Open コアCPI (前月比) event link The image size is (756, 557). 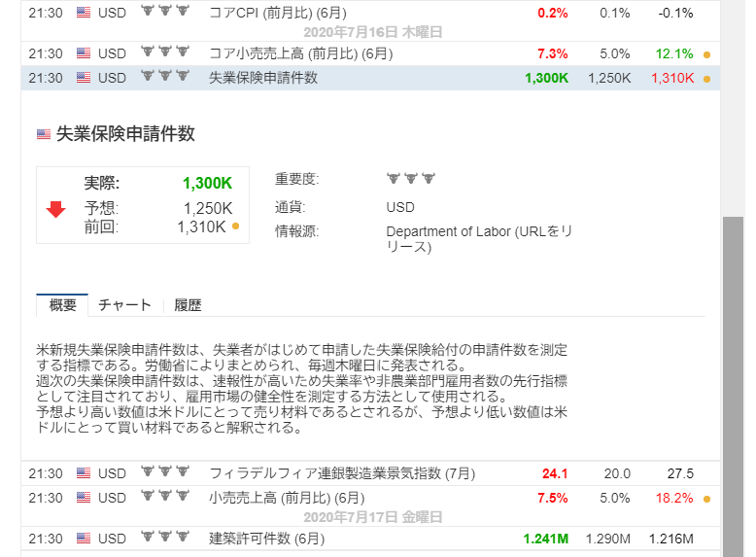[274, 13]
